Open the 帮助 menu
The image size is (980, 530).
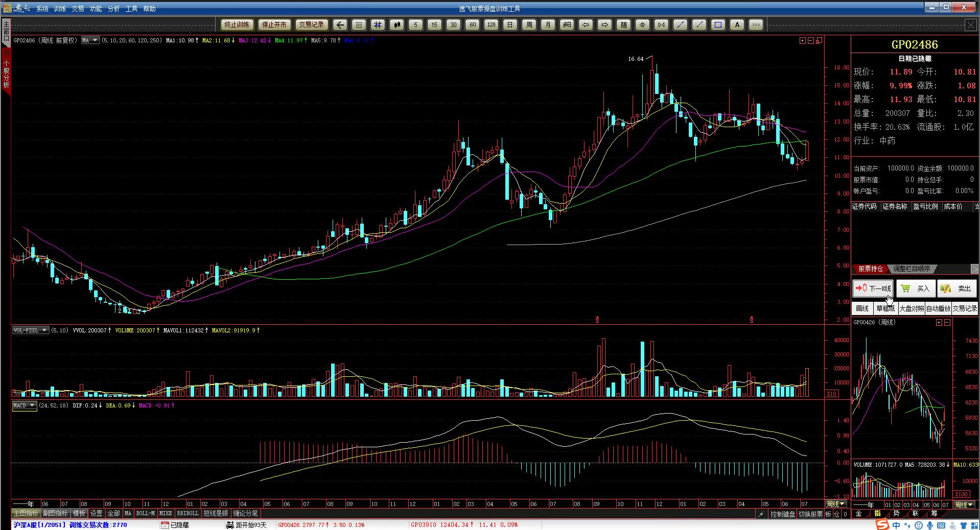coord(150,9)
